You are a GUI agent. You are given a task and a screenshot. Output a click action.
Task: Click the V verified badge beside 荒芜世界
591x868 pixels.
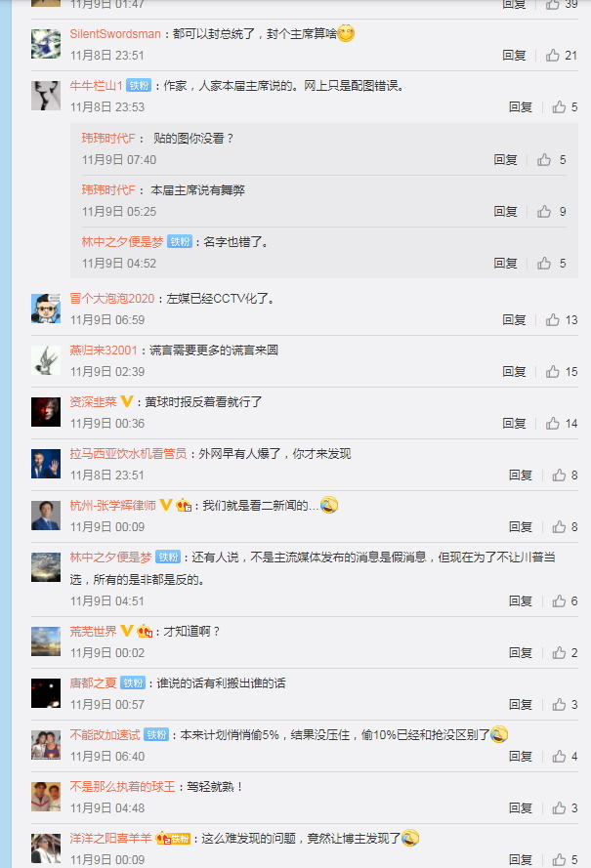coord(127,631)
